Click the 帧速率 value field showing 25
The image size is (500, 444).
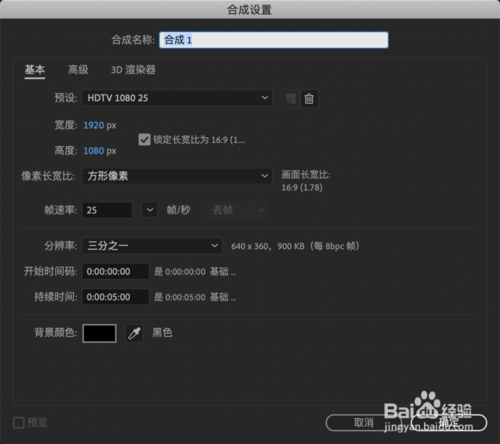(107, 210)
